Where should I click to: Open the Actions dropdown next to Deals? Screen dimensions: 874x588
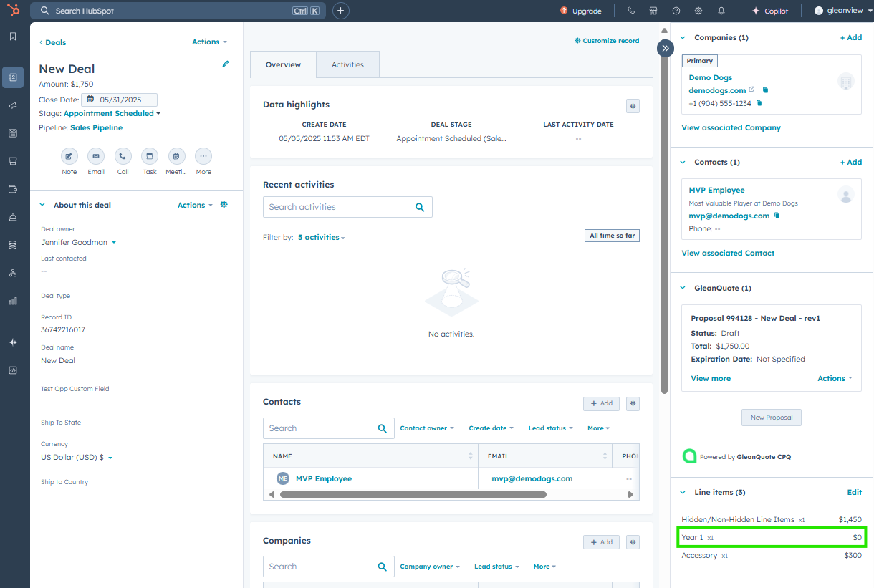(x=209, y=42)
